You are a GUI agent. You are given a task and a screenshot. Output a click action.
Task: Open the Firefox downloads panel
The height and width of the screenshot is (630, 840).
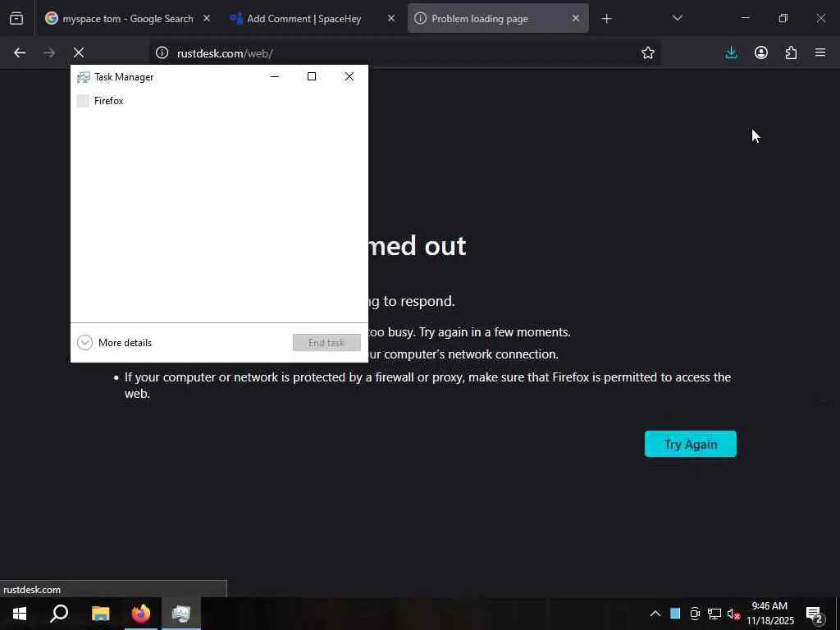click(x=731, y=52)
